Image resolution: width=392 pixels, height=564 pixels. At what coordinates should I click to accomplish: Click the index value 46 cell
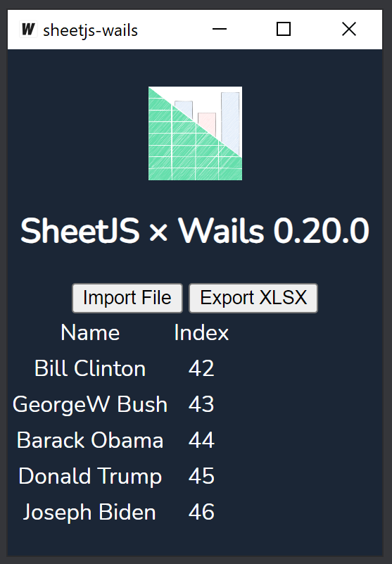click(201, 513)
